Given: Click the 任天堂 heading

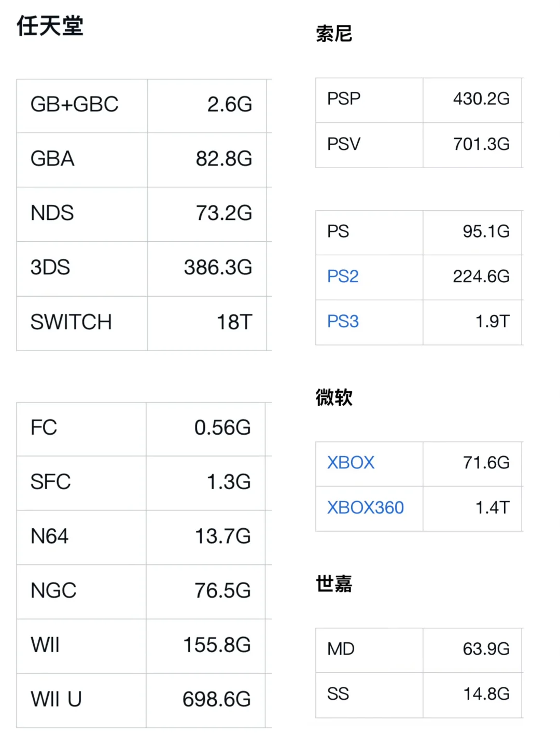Looking at the screenshot, I should [x=50, y=26].
